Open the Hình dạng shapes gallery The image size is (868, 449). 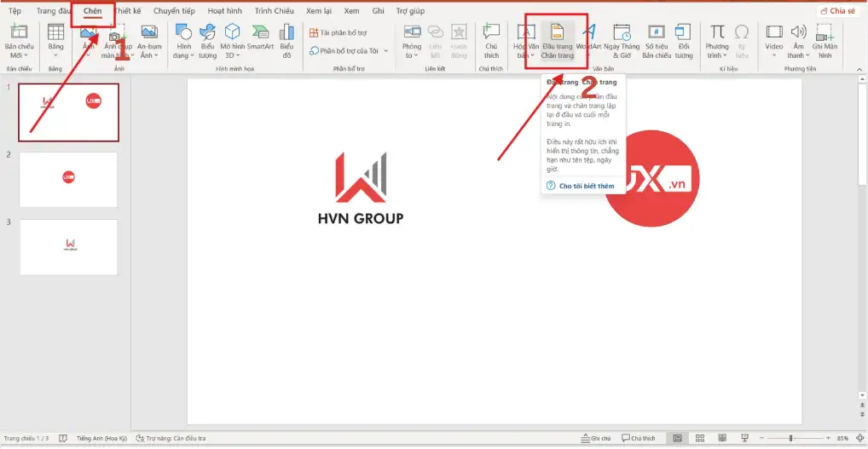(184, 41)
